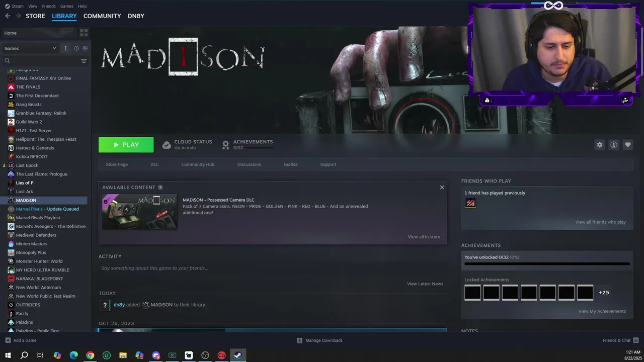Open Manage Downloads icon

pos(299,340)
